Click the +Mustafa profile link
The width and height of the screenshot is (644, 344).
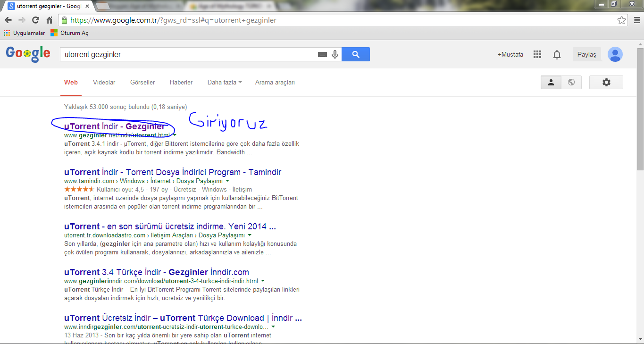click(510, 54)
